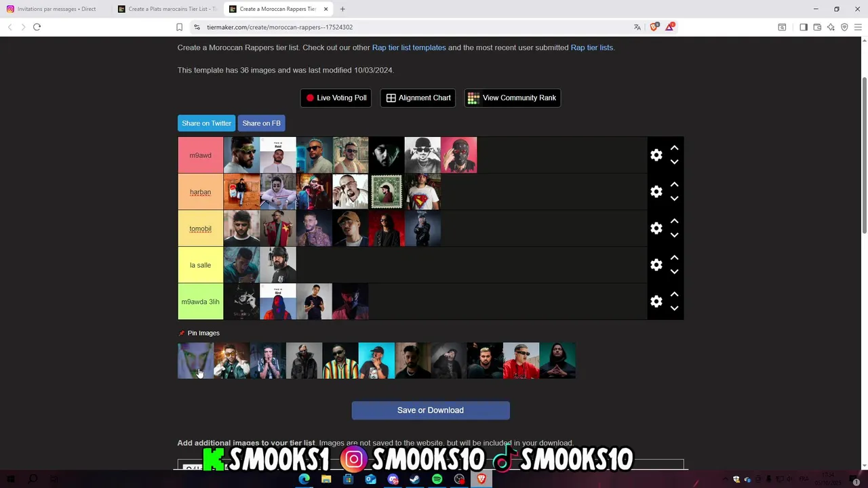Toggle the browser sidebar panel
Viewport: 868px width, 488px height.
(x=804, y=27)
